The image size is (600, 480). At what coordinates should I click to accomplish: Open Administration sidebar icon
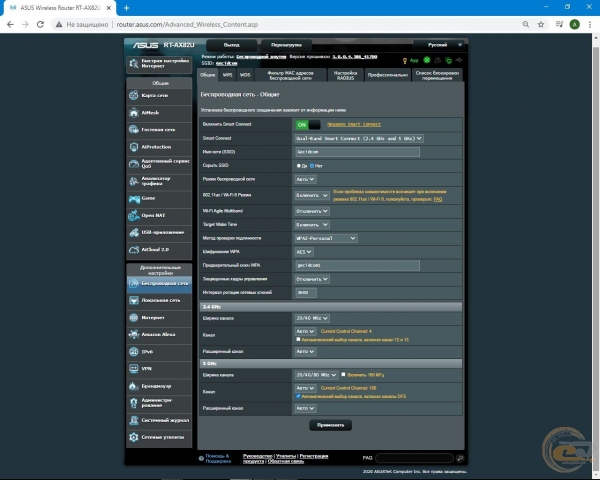(134, 403)
